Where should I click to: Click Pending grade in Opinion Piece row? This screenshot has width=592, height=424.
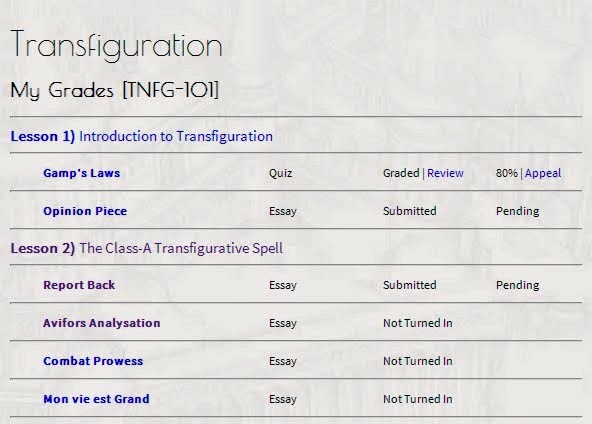tap(517, 211)
